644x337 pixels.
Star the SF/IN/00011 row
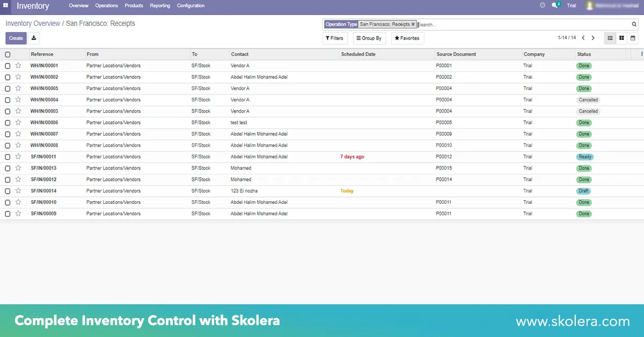click(x=18, y=157)
